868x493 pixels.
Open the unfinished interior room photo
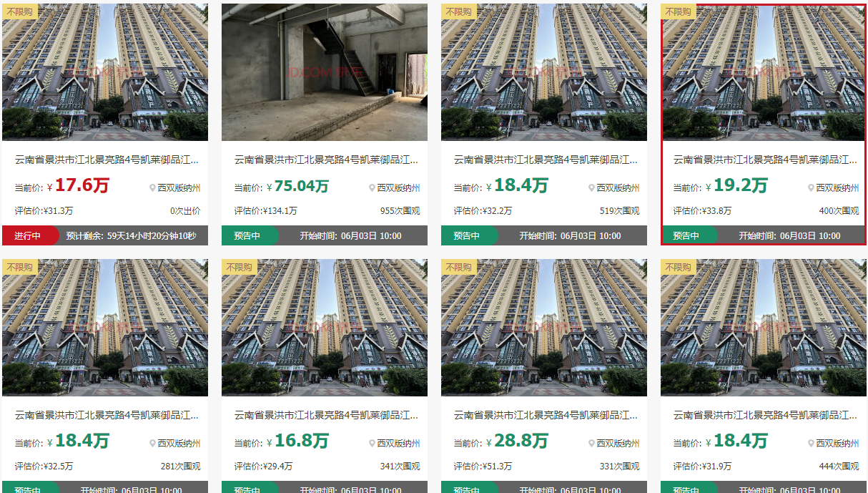(x=325, y=72)
